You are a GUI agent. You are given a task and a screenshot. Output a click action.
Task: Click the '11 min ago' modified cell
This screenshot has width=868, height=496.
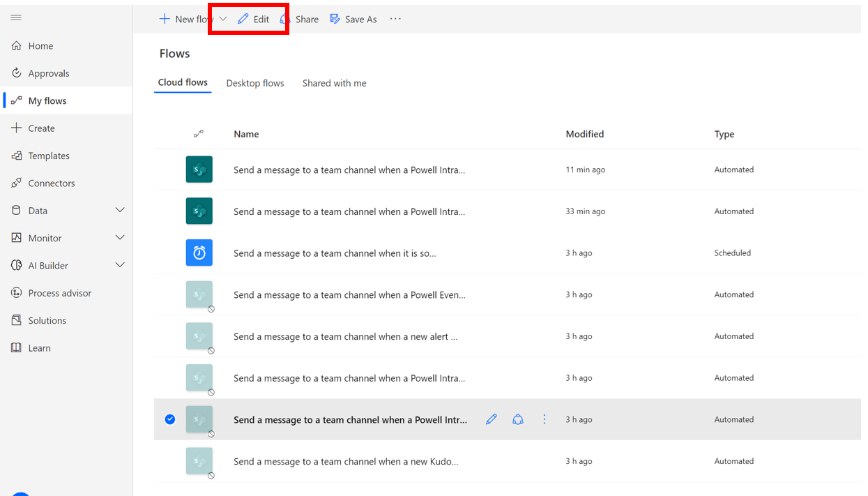tap(585, 170)
